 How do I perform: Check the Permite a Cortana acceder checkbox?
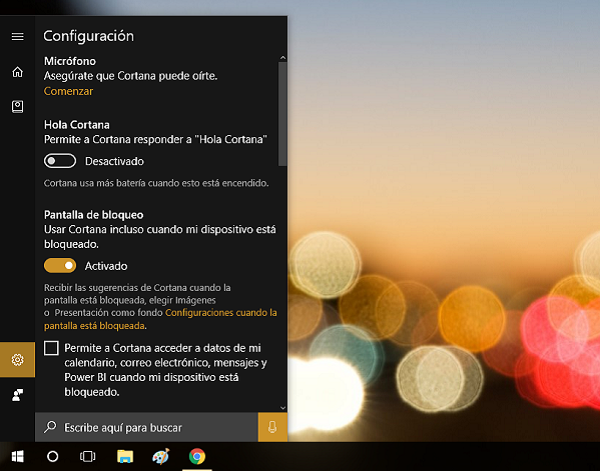point(53,347)
